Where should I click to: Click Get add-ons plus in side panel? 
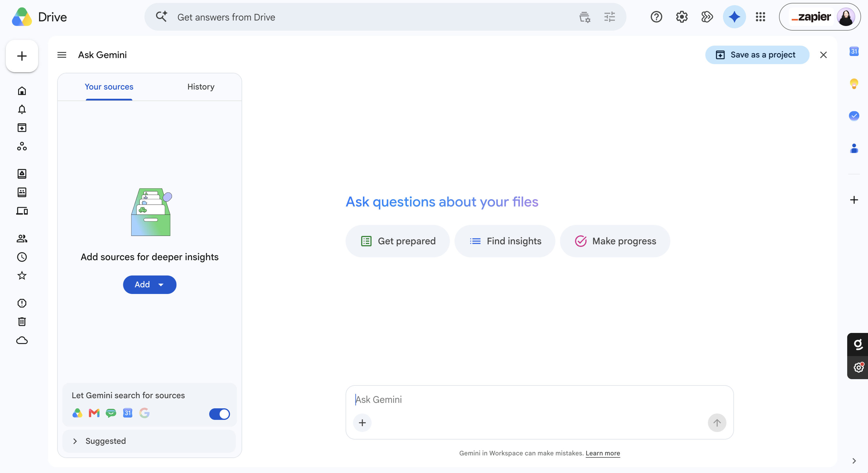point(854,200)
